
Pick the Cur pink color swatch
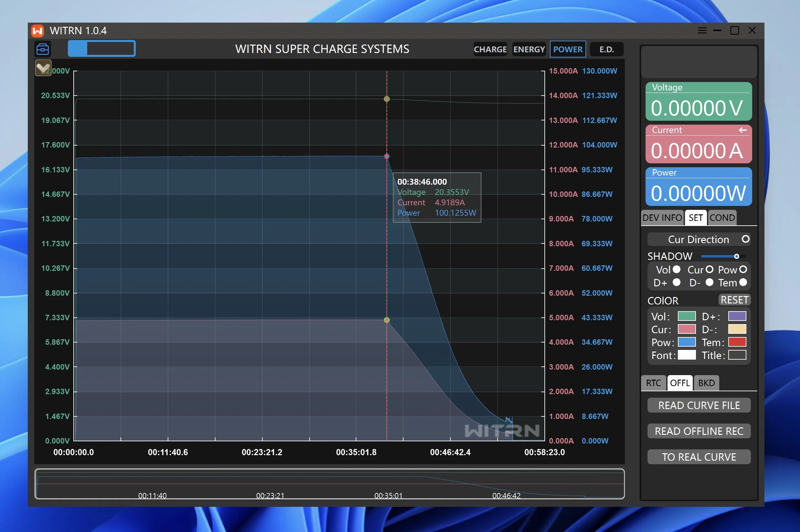[x=687, y=329]
